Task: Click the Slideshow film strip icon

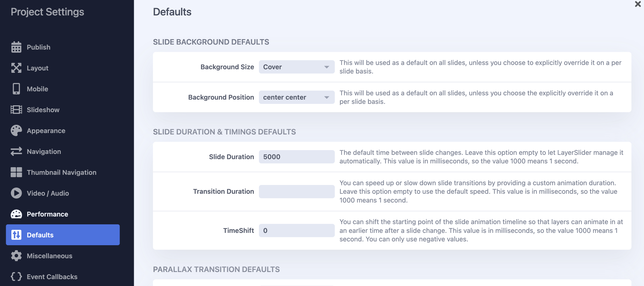Action: [16, 110]
